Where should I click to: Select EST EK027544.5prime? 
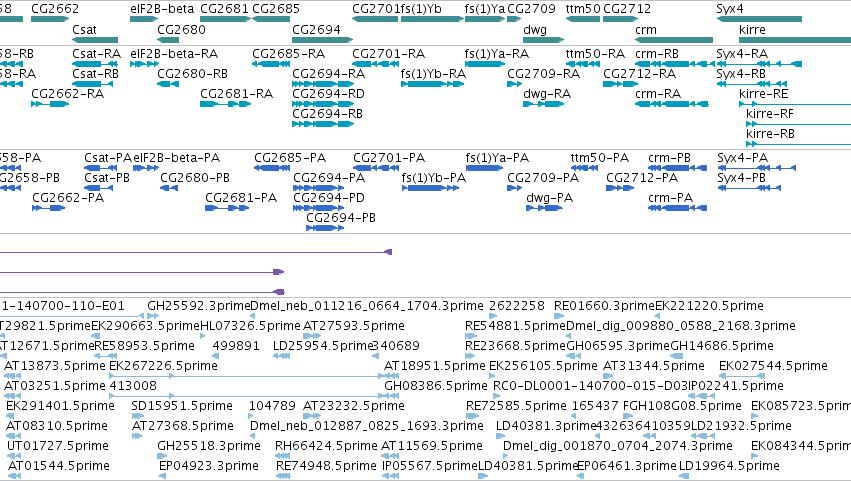(x=742, y=376)
